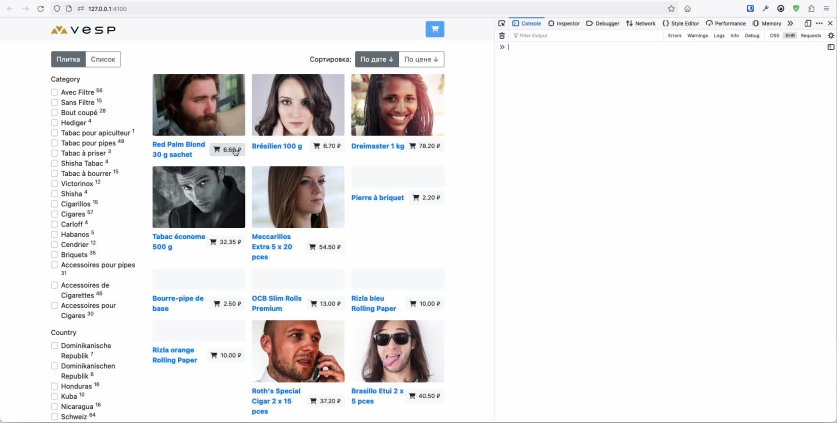The height and width of the screenshot is (423, 837).
Task: Clear console output with trash icon
Action: tap(502, 36)
